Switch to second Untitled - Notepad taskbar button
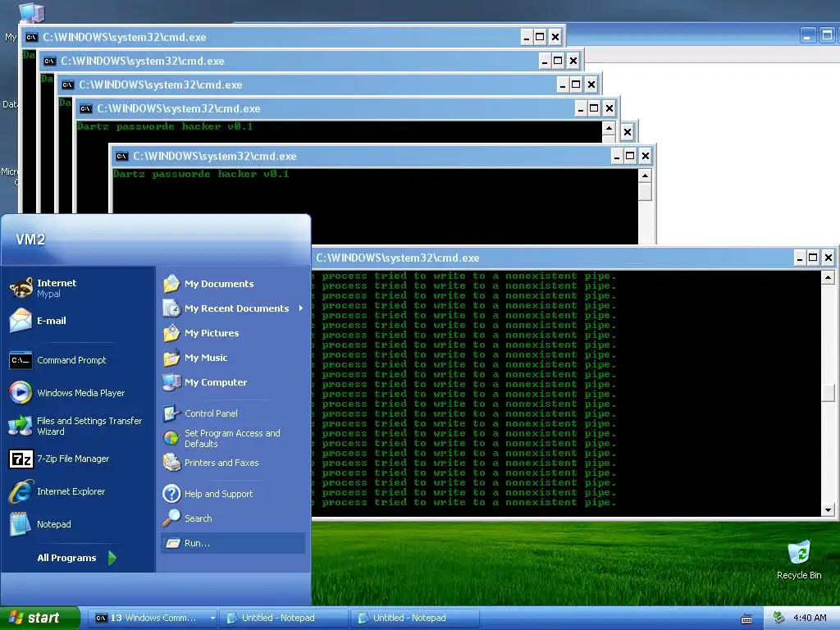Image resolution: width=840 pixels, height=630 pixels. click(x=416, y=618)
